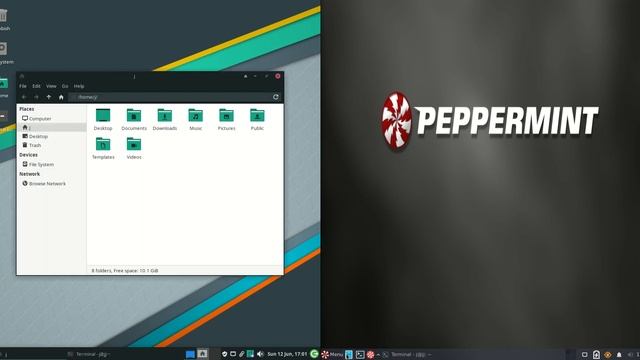Viewport: 640px width, 360px height.
Task: Open the View menu
Action: coord(51,86)
